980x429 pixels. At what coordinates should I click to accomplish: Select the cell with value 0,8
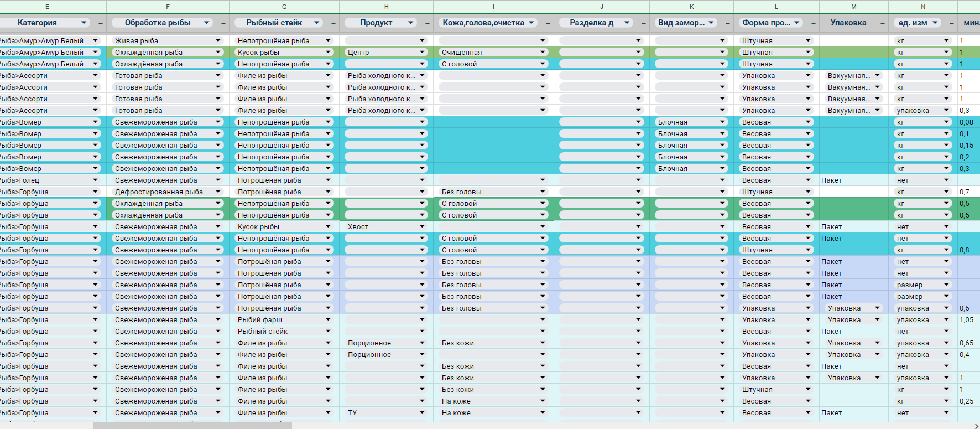(968, 250)
